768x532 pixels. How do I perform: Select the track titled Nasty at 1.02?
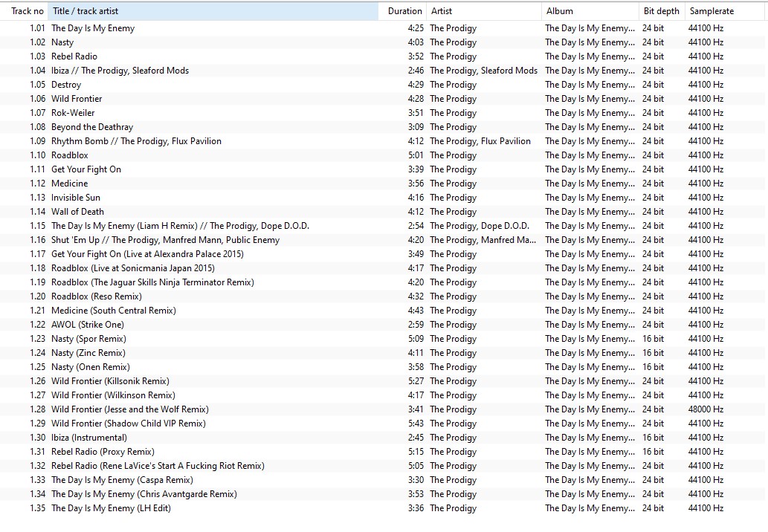coord(62,42)
